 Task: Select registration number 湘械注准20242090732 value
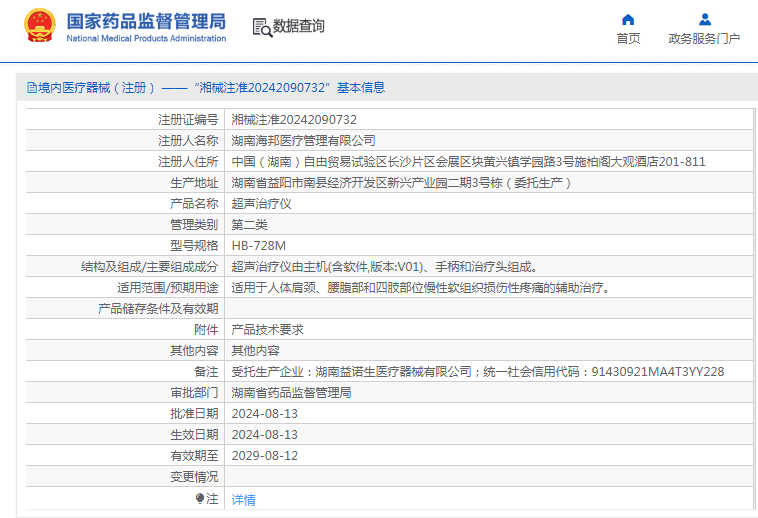click(x=294, y=119)
